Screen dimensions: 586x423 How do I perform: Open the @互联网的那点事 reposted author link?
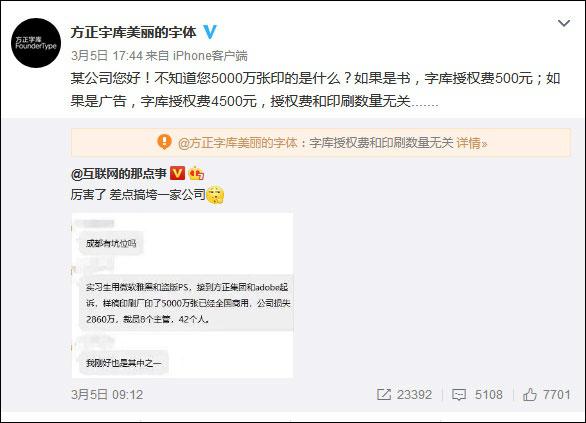click(x=119, y=173)
